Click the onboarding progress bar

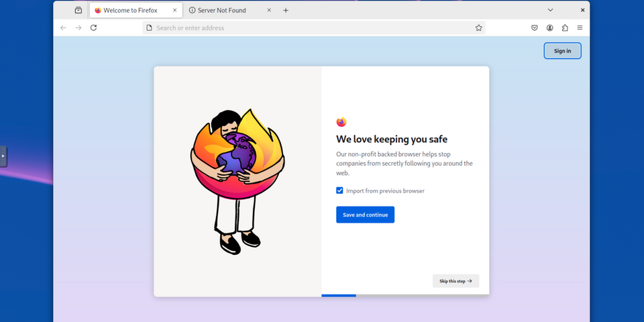(405, 295)
